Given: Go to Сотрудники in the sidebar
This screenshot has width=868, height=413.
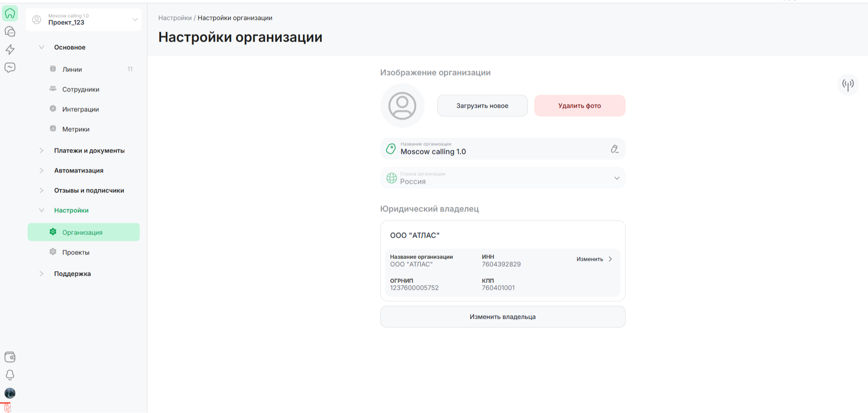Looking at the screenshot, I should 81,89.
